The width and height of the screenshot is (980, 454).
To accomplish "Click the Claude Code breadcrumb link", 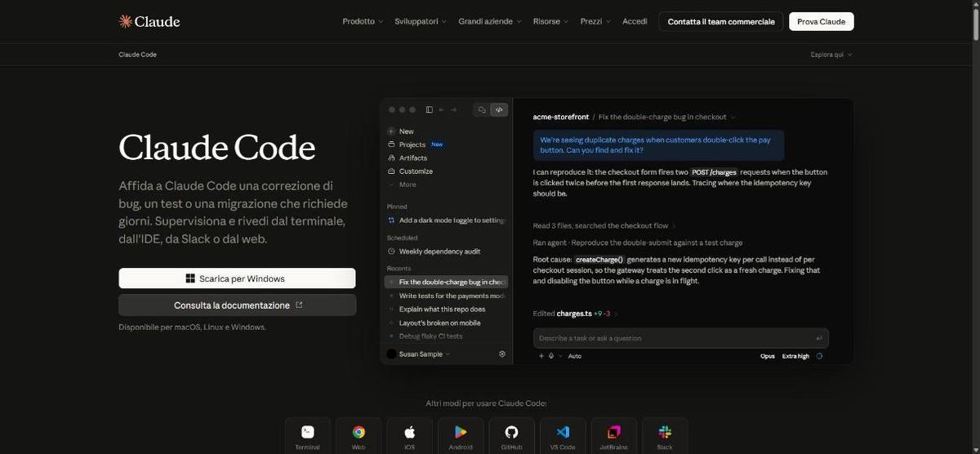I will [x=137, y=55].
